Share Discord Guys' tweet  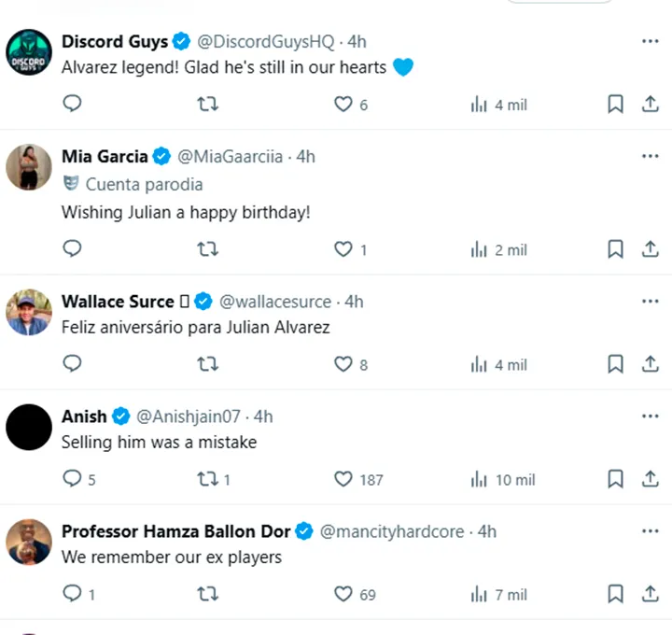coord(651,105)
